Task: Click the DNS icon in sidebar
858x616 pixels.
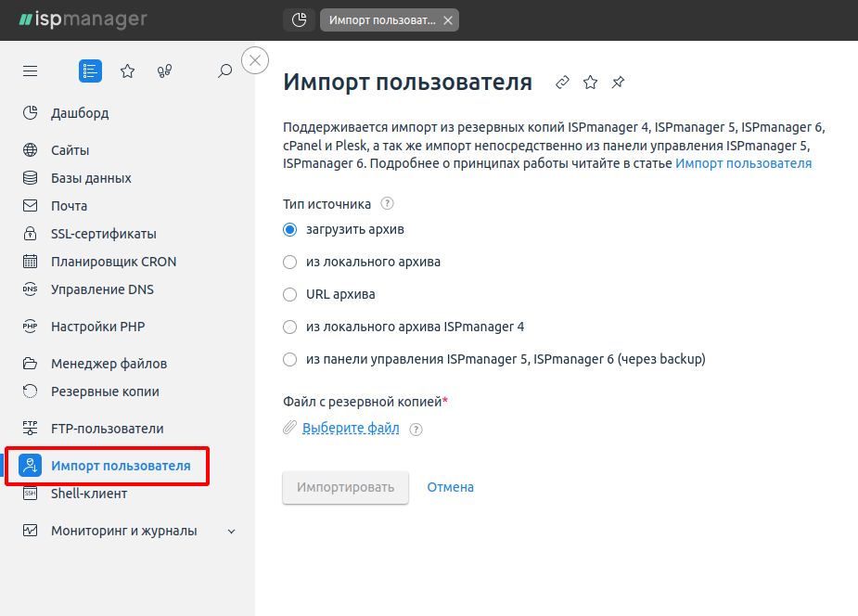Action: [30, 289]
